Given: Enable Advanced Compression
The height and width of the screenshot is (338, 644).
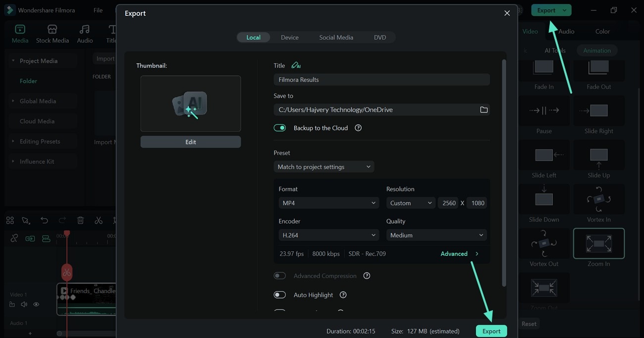Looking at the screenshot, I should pos(280,276).
